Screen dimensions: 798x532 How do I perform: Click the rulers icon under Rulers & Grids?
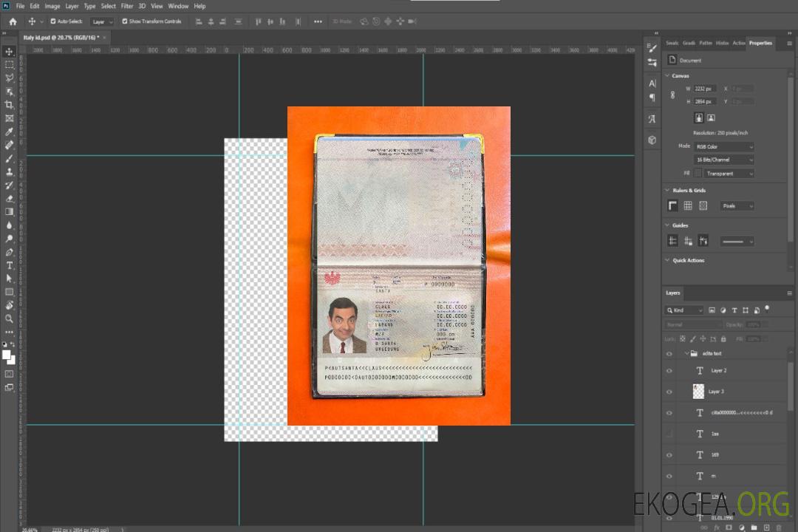point(673,205)
